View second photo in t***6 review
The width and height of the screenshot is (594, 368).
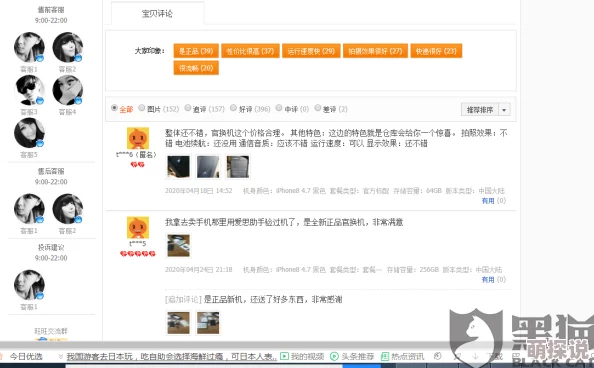208,166
